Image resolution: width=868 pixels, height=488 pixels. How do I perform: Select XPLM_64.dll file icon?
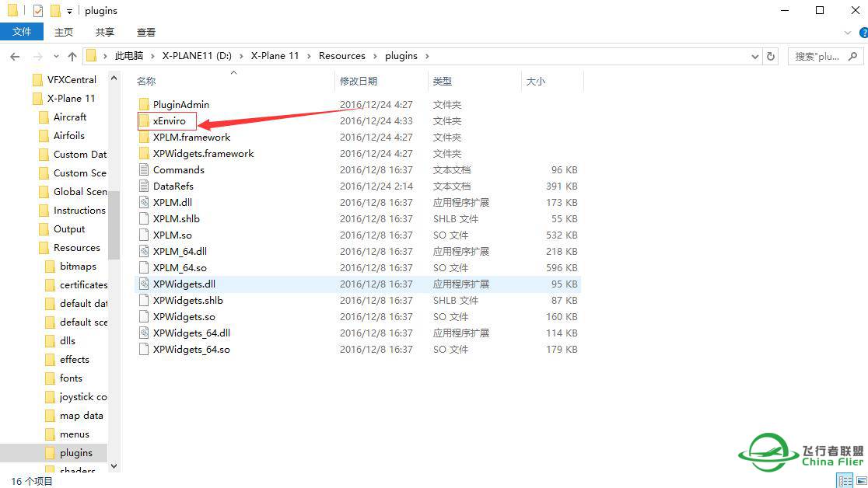pos(144,251)
